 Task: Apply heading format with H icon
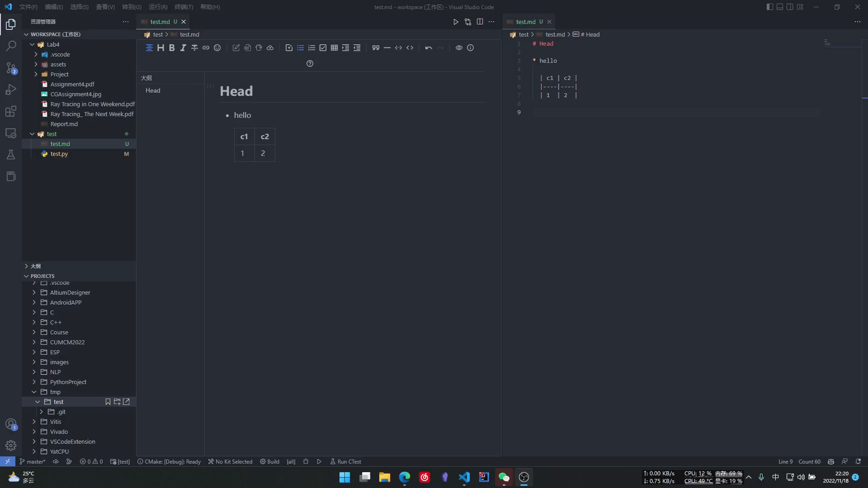click(x=160, y=48)
